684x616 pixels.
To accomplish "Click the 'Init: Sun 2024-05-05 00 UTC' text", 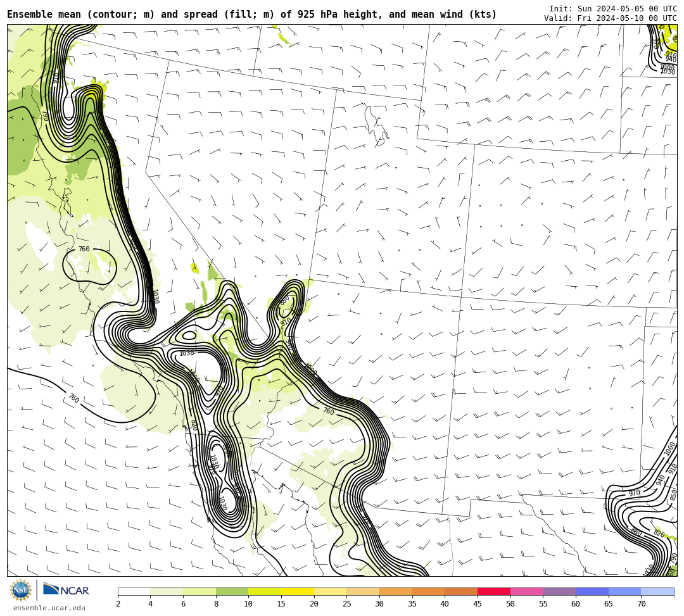I will click(x=613, y=9).
